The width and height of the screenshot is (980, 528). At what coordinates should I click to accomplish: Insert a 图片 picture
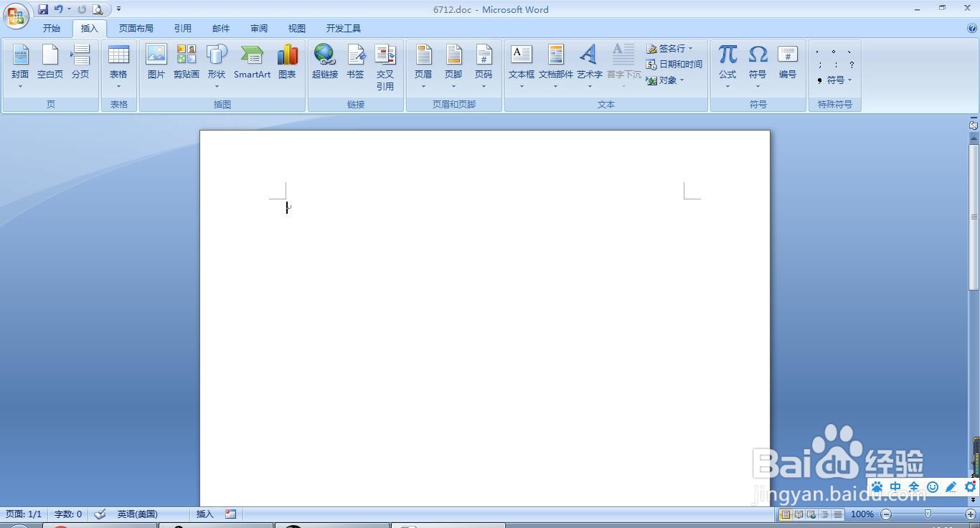[x=156, y=62]
